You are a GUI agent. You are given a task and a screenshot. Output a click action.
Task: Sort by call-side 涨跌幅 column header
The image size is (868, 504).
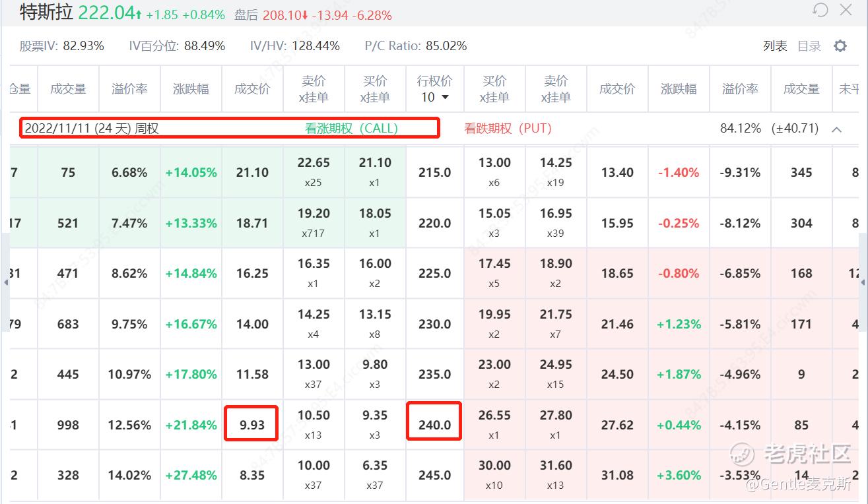point(191,89)
